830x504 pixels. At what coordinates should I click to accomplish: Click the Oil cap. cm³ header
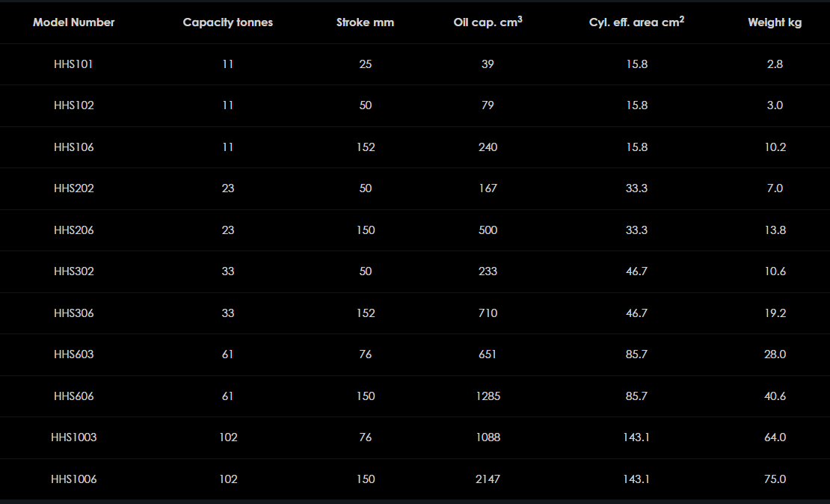point(488,22)
